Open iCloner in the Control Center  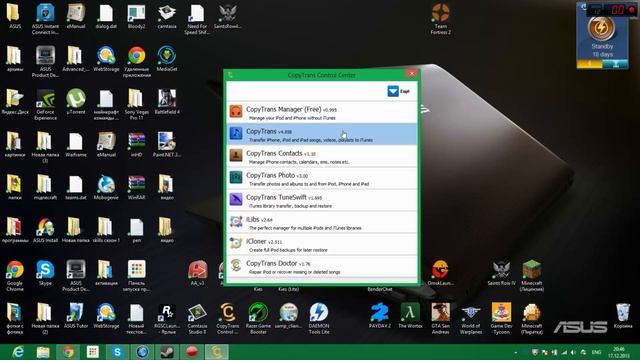point(322,244)
